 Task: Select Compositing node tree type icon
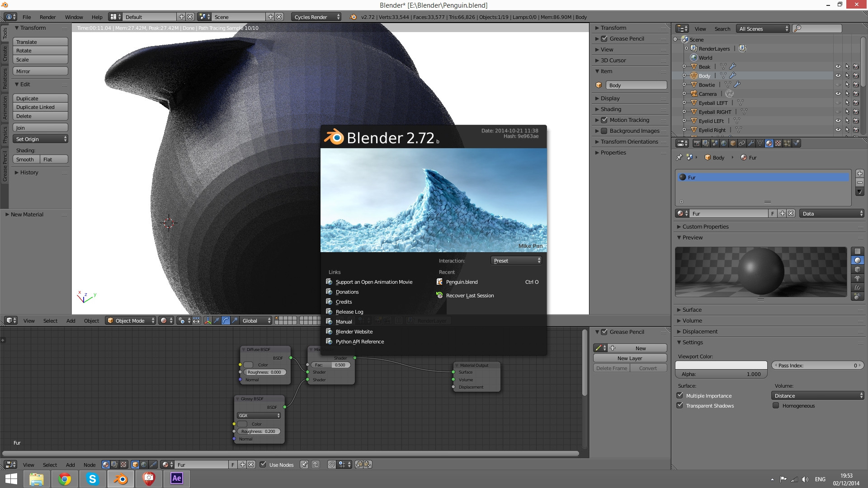click(x=114, y=465)
